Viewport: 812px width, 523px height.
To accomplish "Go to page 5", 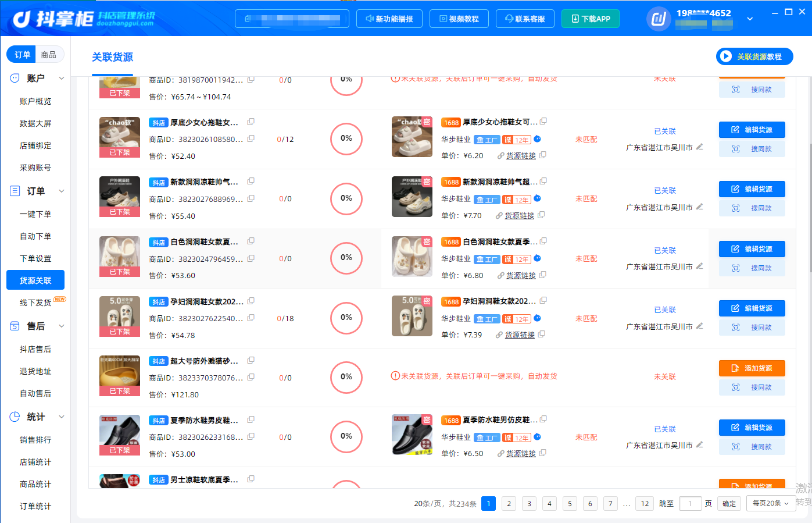I will (570, 504).
